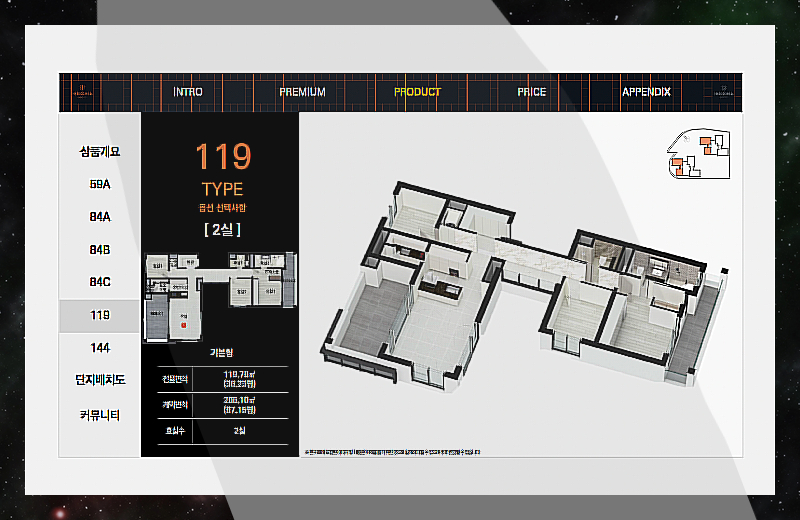Click the large 119 TYPE heading

point(223,169)
